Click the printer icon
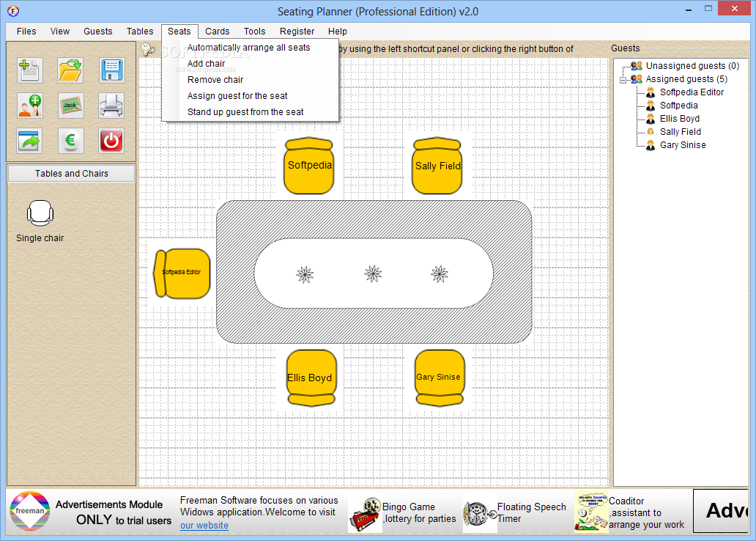Image resolution: width=756 pixels, height=541 pixels. (111, 106)
